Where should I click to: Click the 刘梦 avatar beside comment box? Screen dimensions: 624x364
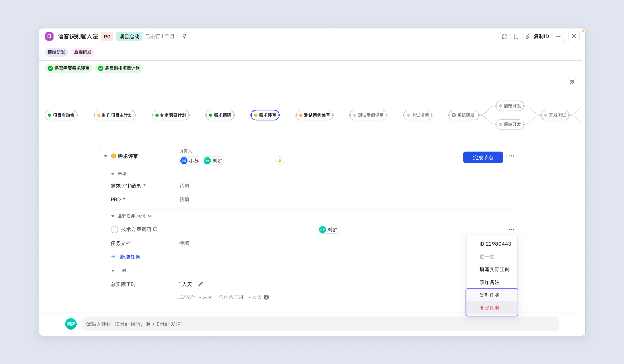(71, 324)
